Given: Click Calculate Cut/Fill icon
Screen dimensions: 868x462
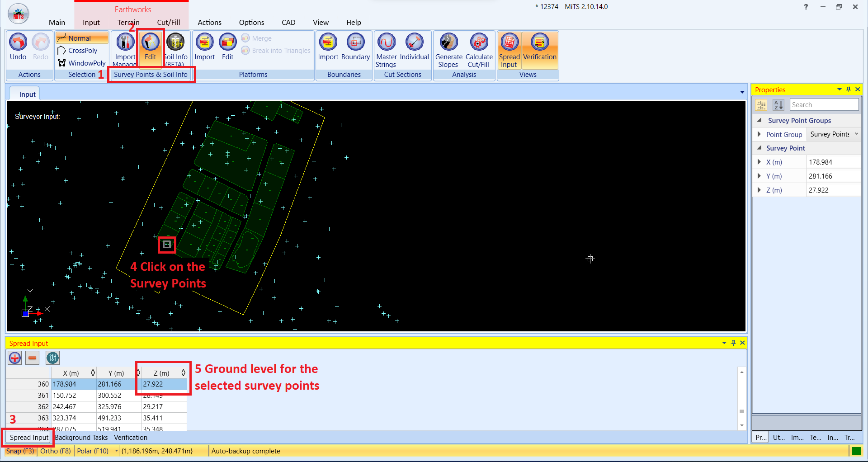Looking at the screenshot, I should pos(479,50).
